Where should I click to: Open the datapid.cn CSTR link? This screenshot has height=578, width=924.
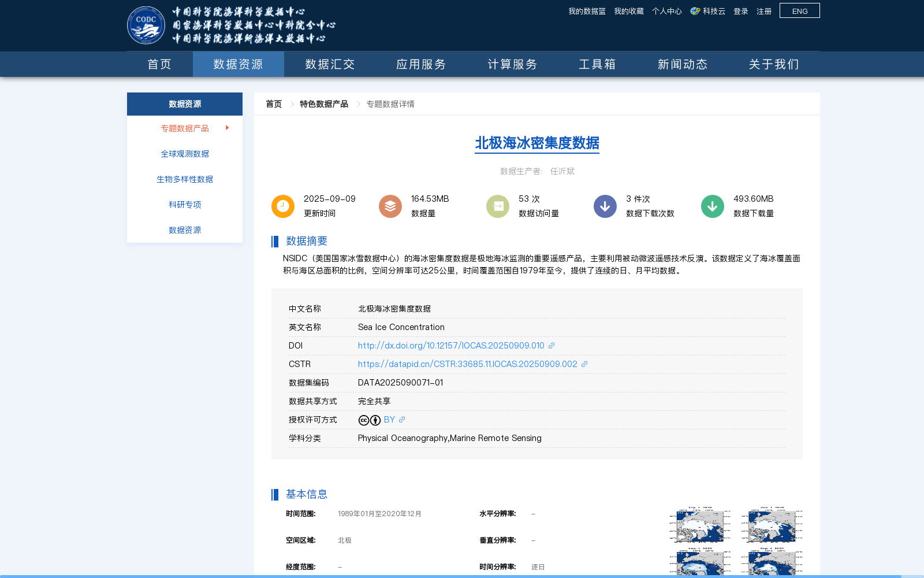point(468,364)
